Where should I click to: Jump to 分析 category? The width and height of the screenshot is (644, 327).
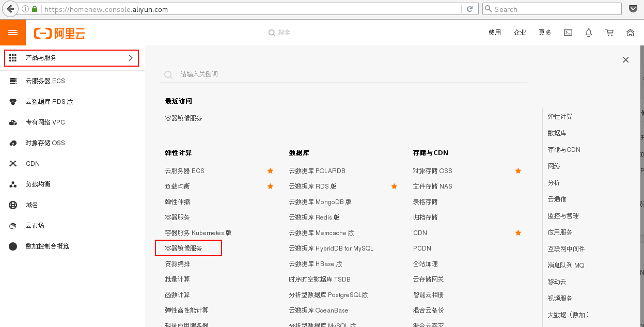pos(554,183)
